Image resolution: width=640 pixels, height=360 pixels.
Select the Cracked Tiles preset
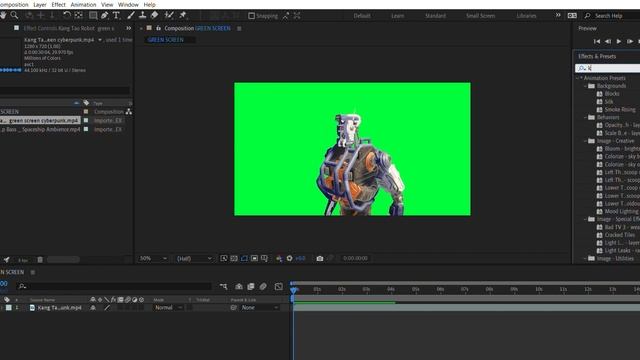coord(619,235)
